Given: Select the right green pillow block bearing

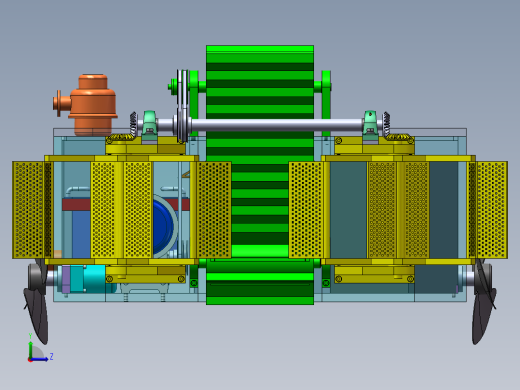Looking at the screenshot, I should pos(370,123).
